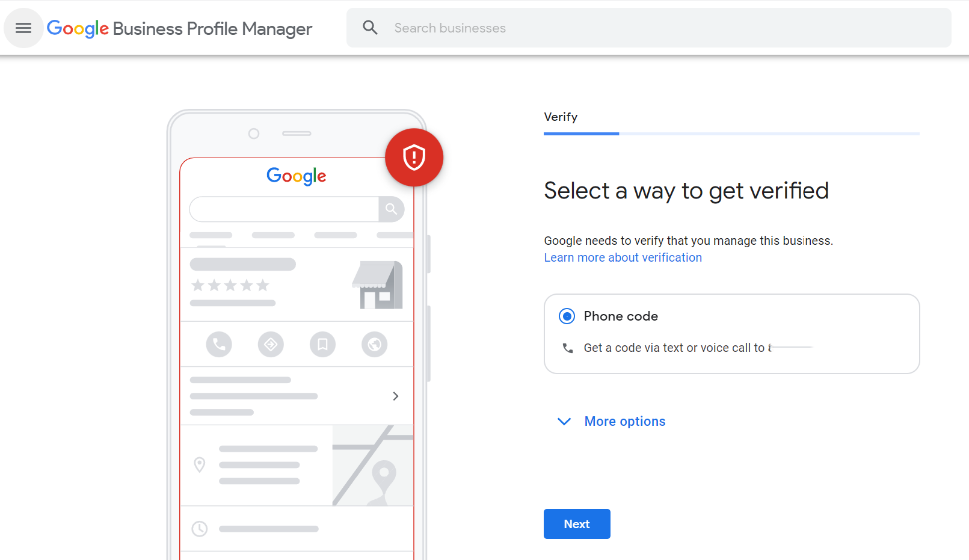Viewport: 969px width, 560px height.
Task: Click the storefront icon in phone illustration
Action: [x=377, y=285]
